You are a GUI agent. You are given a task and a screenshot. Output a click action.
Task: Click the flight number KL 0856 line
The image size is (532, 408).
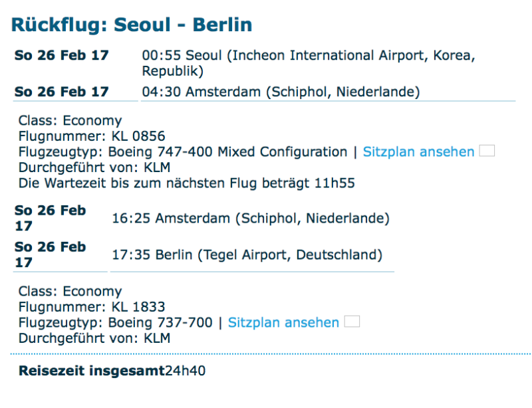(x=82, y=136)
